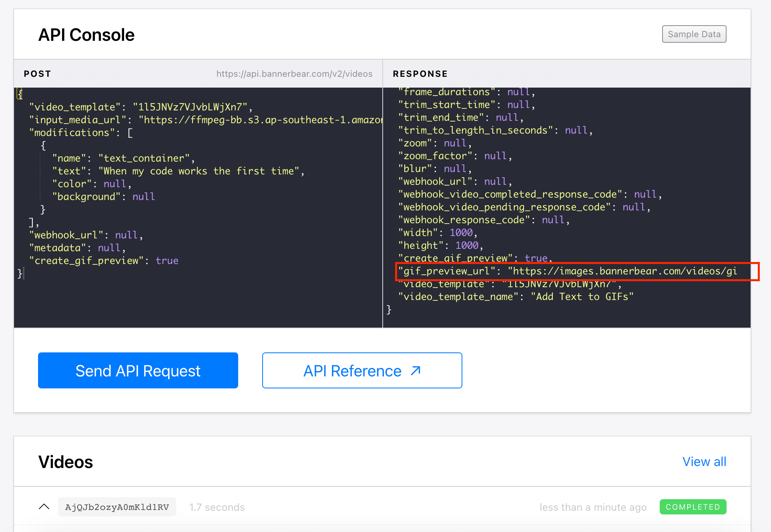Select the POST panel header
Image resolution: width=771 pixels, height=532 pixels.
tap(37, 73)
